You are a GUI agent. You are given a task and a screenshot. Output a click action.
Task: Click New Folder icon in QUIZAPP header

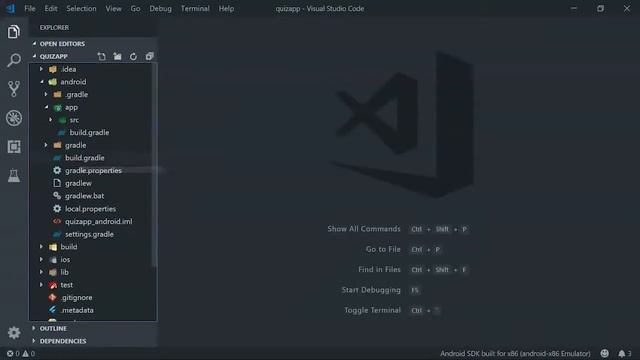click(x=118, y=56)
